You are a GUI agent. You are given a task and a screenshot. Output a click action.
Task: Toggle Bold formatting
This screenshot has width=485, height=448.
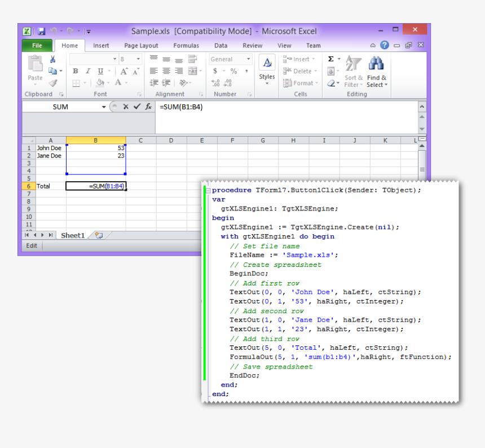click(x=76, y=71)
